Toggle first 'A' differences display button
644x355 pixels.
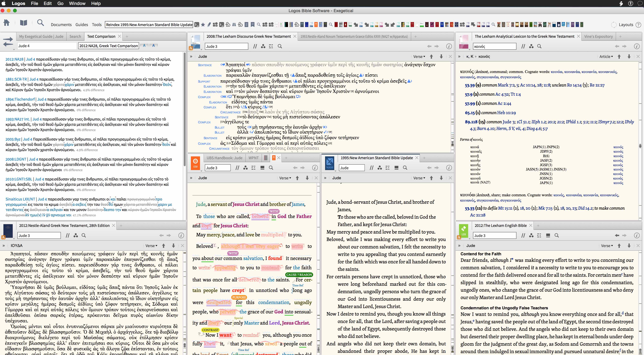click(x=144, y=46)
